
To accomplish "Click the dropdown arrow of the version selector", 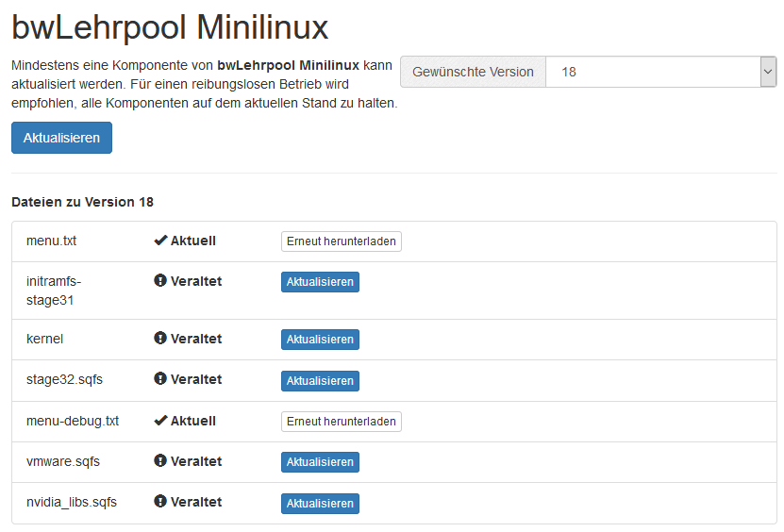I will (768, 72).
